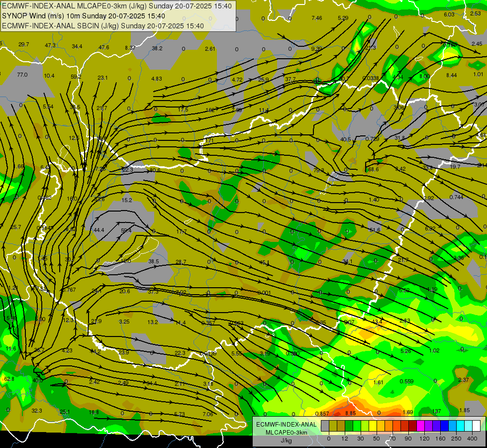
Task: Click the legend title 'MLCAPE0-3km'
Action: coord(287,433)
